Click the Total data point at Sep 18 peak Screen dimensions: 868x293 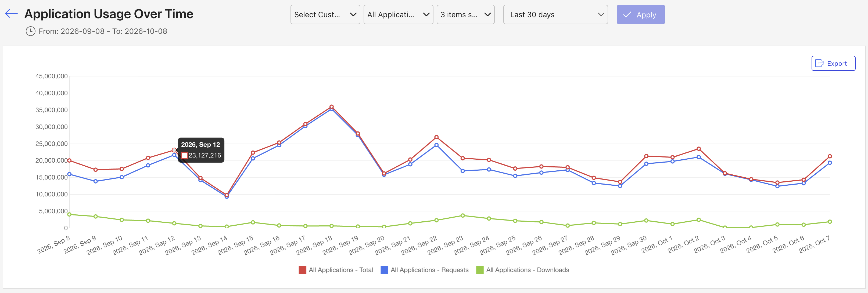tap(332, 107)
